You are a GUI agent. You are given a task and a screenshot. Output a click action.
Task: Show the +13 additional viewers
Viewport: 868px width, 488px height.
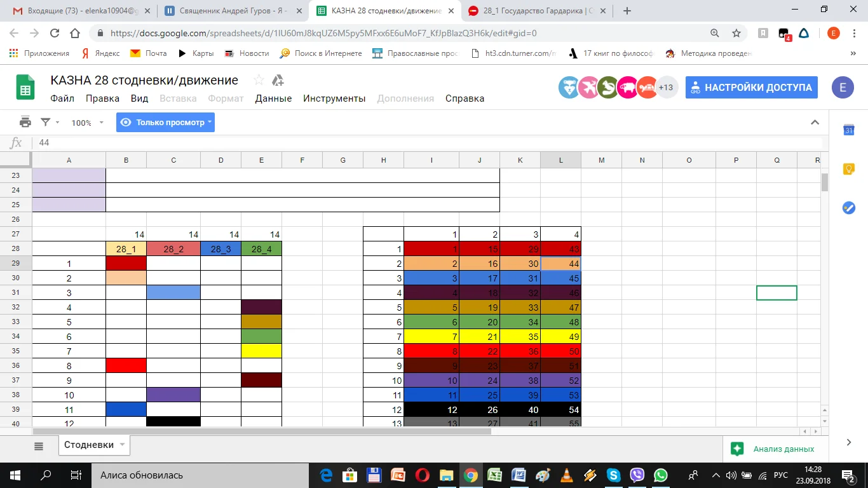click(x=666, y=88)
